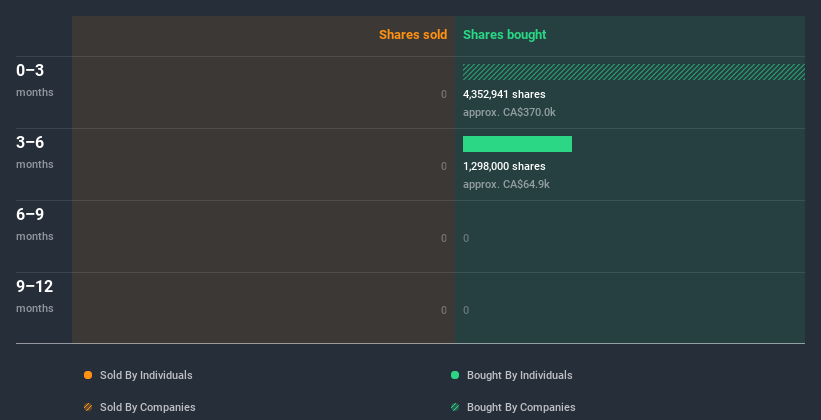This screenshot has width=821, height=420.
Task: Click the 6–9 months row label
Action: 35,224
